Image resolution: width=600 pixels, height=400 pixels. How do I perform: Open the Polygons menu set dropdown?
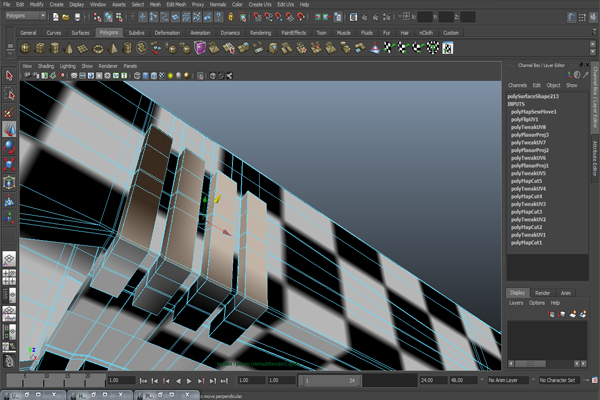pos(26,16)
